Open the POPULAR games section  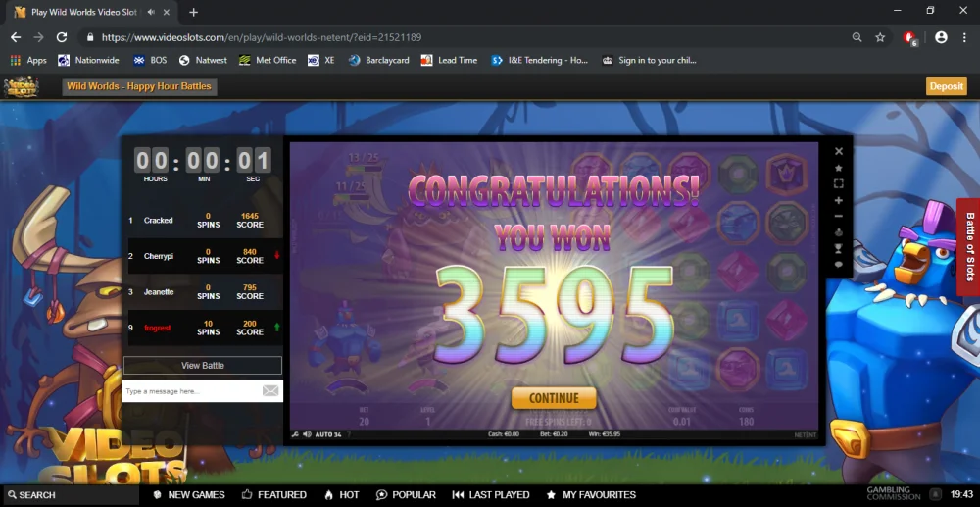coord(407,495)
